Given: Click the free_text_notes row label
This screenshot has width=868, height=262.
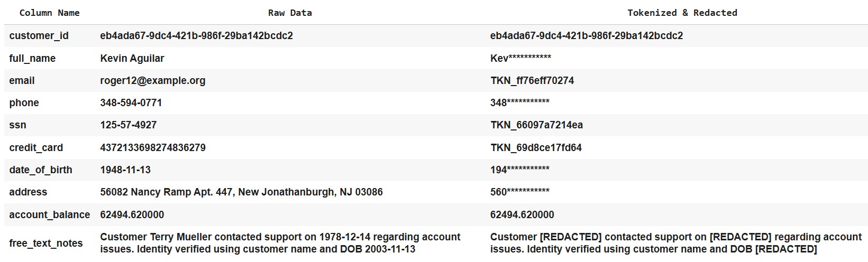Looking at the screenshot, I should pyautogui.click(x=45, y=244).
